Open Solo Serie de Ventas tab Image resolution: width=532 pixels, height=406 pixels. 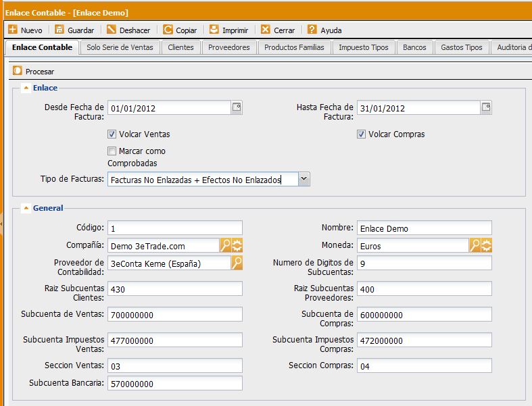click(120, 47)
